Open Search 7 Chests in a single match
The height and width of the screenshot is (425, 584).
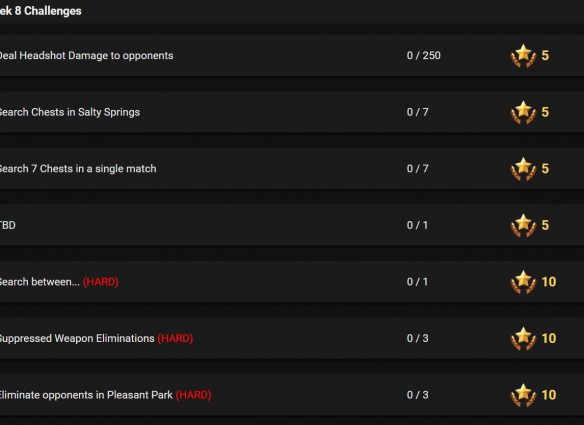[78, 169]
